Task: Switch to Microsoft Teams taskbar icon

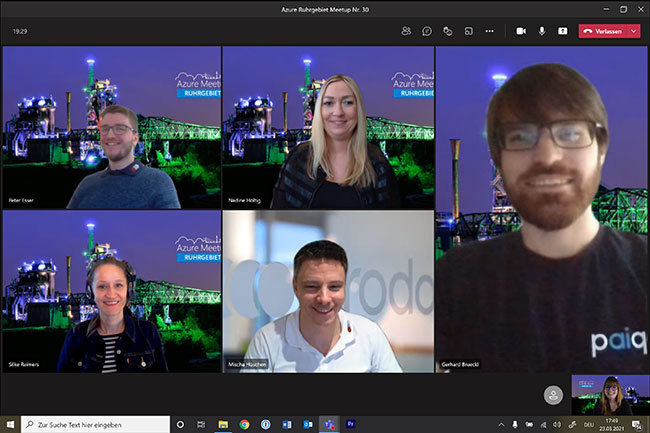Action: click(x=329, y=424)
